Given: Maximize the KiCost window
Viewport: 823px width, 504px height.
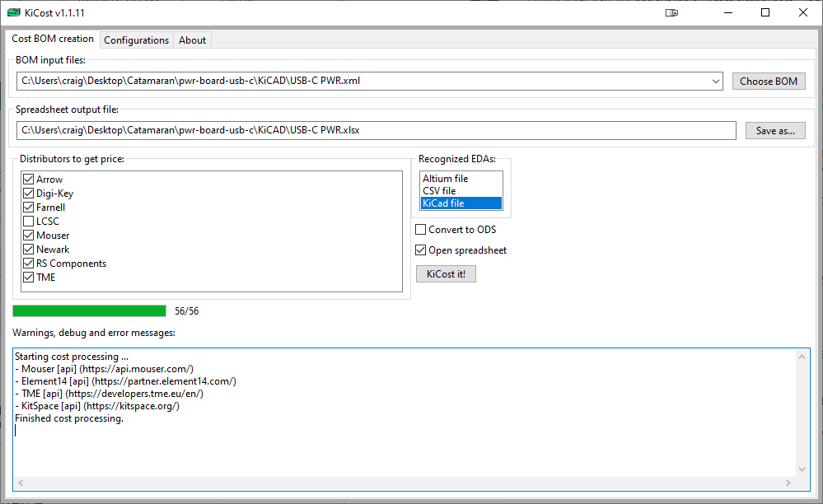Looking at the screenshot, I should [765, 12].
